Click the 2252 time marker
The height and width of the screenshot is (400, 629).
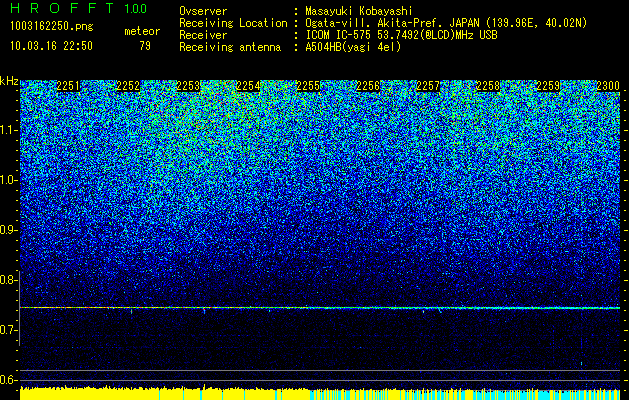[128, 86]
